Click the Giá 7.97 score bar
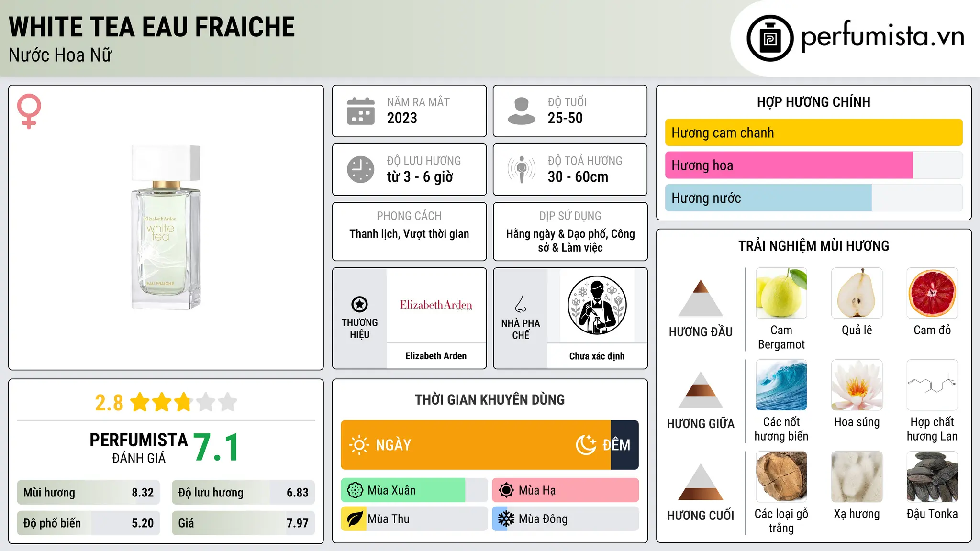 coord(243,523)
